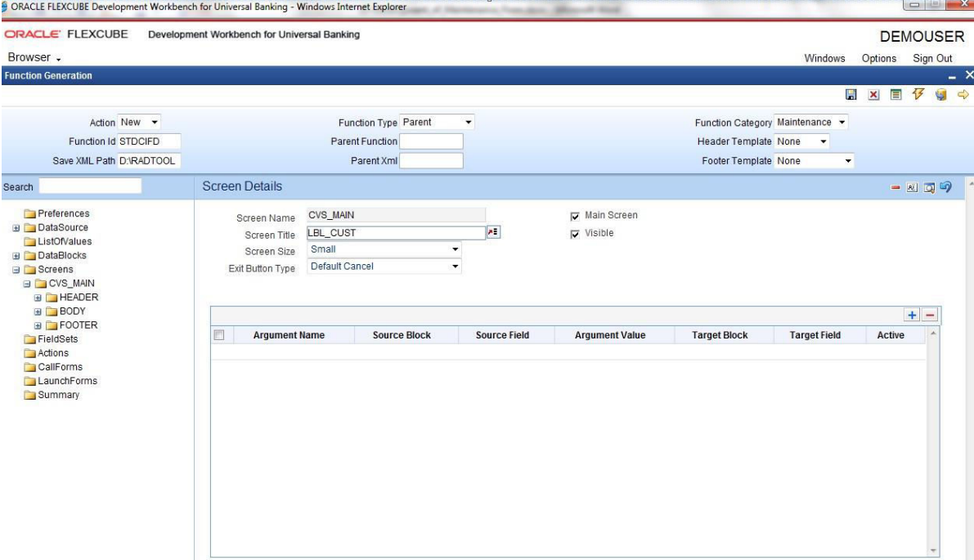This screenshot has height=560, width=974.
Task: Add a row with the blue plus icon
Action: coord(912,315)
